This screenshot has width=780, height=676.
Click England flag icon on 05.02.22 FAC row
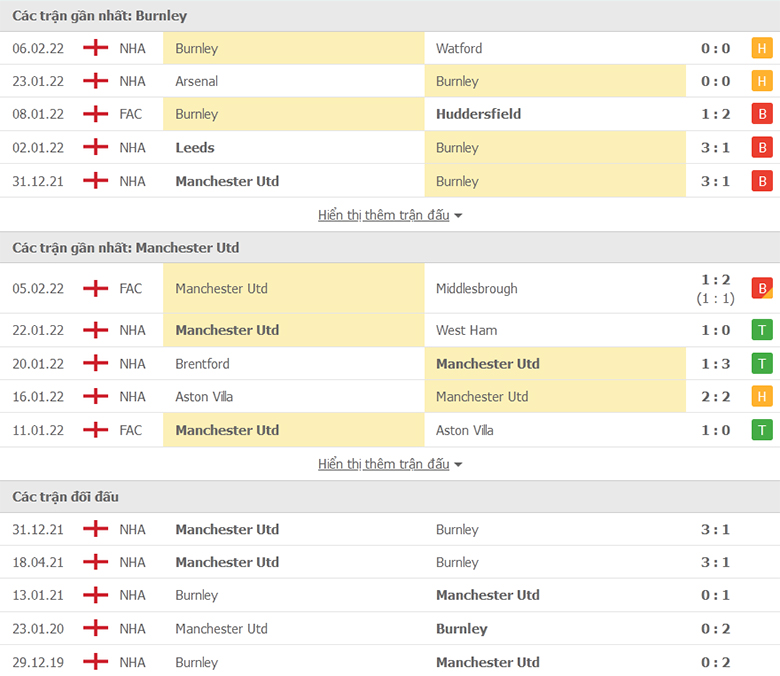click(x=96, y=288)
